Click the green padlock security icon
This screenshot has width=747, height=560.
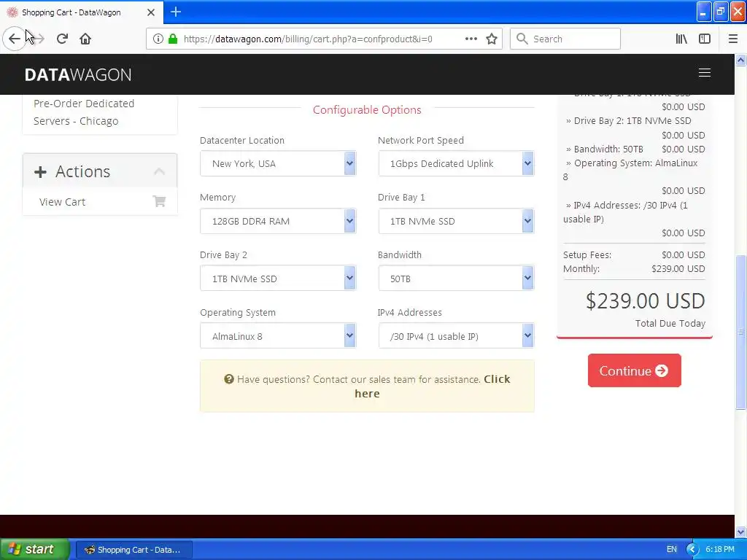[x=173, y=39]
